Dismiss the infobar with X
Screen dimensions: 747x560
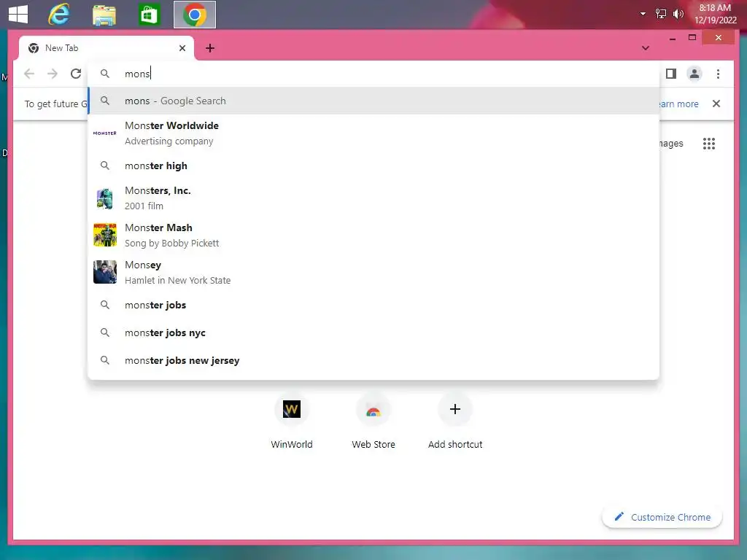[x=716, y=104]
